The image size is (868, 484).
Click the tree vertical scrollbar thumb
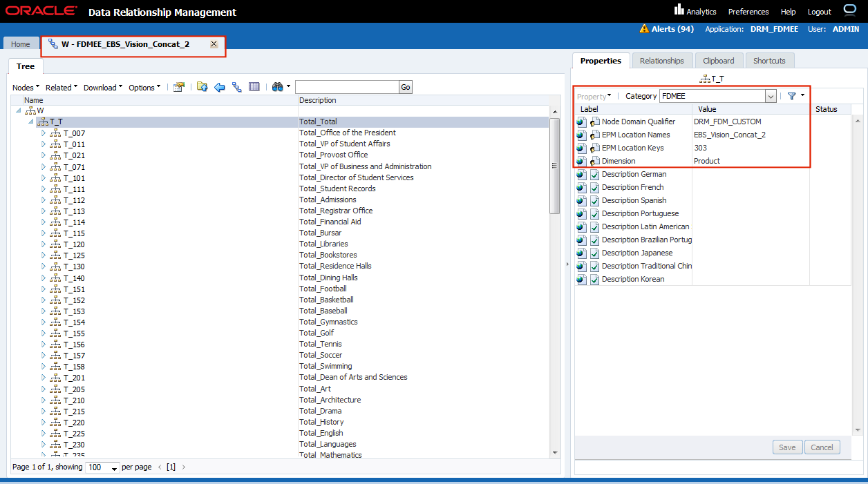(x=554, y=166)
